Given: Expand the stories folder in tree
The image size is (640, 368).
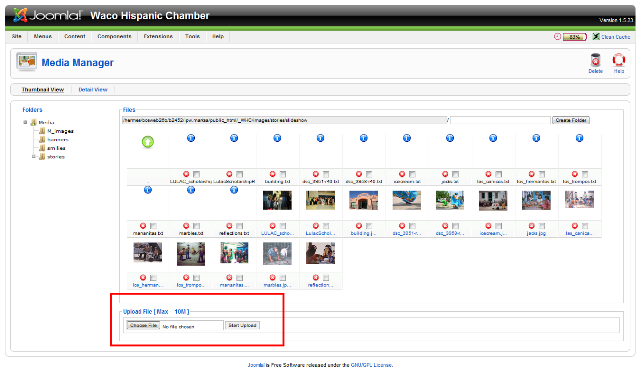Looking at the screenshot, I should [33, 157].
